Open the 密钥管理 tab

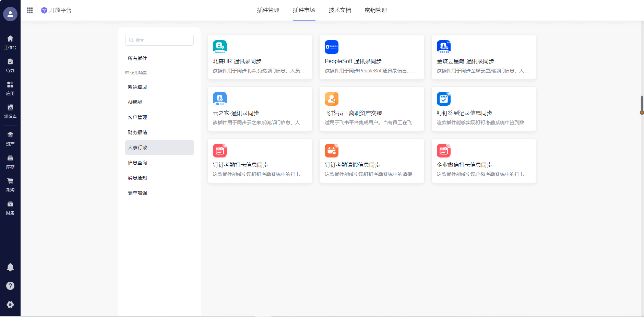point(375,10)
